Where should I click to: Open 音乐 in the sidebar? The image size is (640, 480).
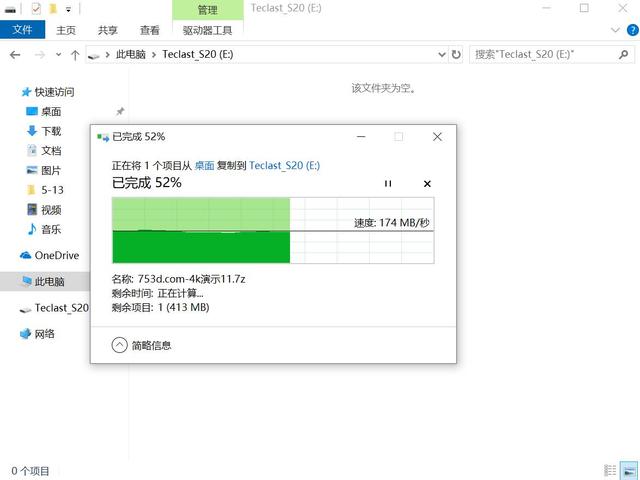coord(51,229)
